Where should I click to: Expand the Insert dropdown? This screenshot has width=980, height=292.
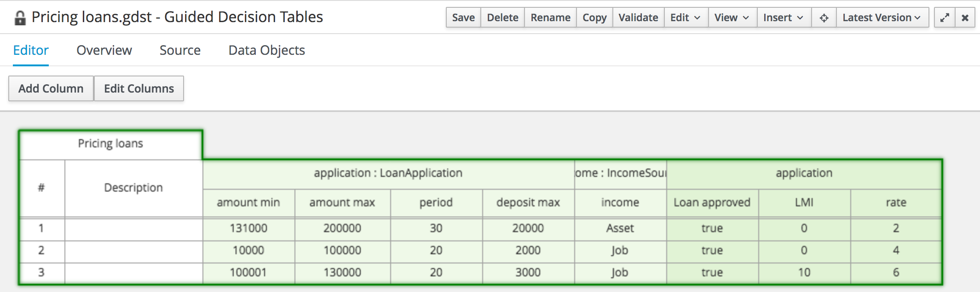pos(783,18)
